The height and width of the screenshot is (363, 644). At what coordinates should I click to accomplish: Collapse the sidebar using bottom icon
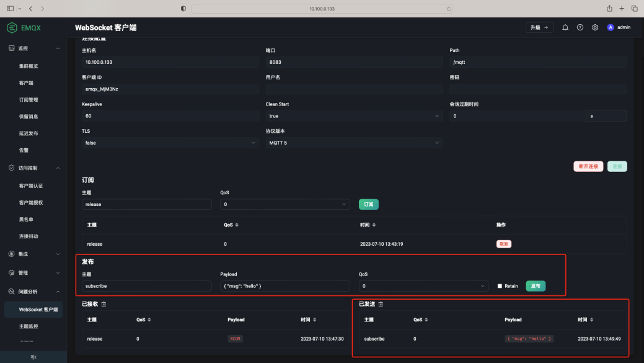click(x=33, y=357)
